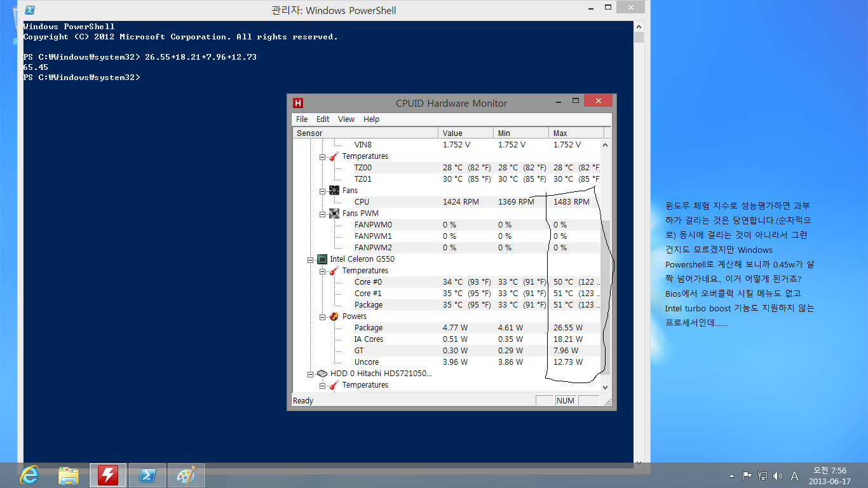Open the Action Center flag in the tray

(x=748, y=475)
